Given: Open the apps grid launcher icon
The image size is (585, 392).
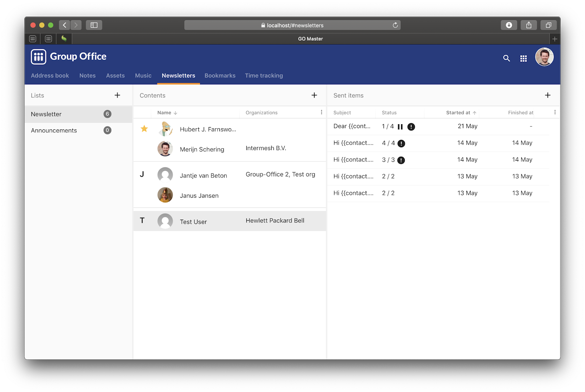Looking at the screenshot, I should click(x=523, y=58).
